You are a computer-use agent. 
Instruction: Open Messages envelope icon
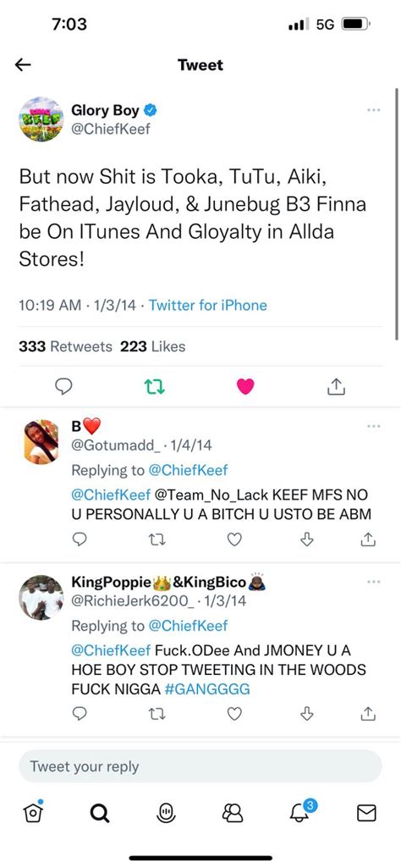[x=366, y=813]
